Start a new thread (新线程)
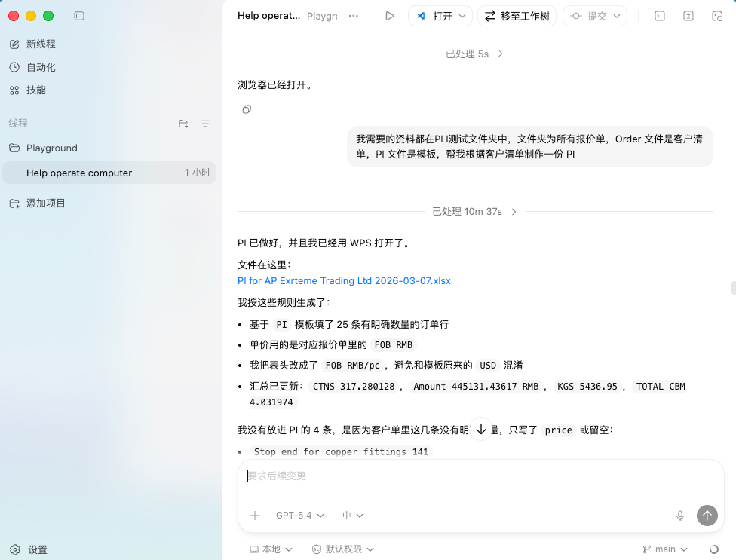736x560 pixels. pos(41,44)
